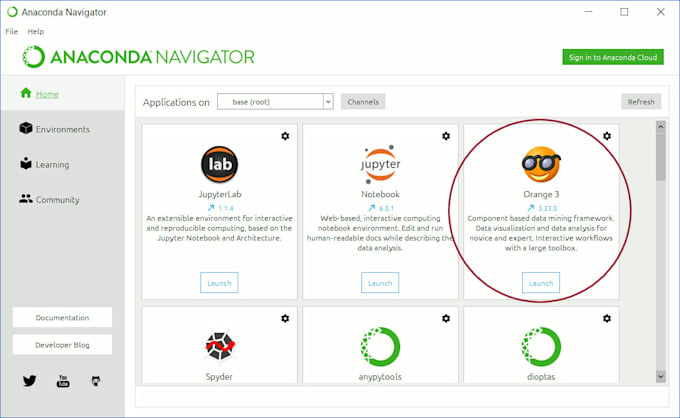Launch JupyterLab
This screenshot has height=418, width=680.
pos(219,283)
